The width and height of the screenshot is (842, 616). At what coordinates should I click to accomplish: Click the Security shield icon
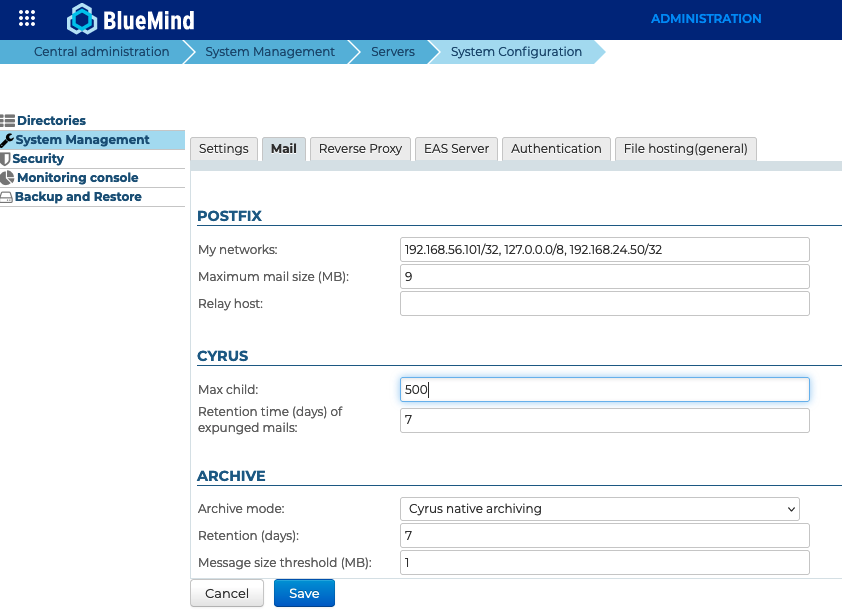click(5, 158)
